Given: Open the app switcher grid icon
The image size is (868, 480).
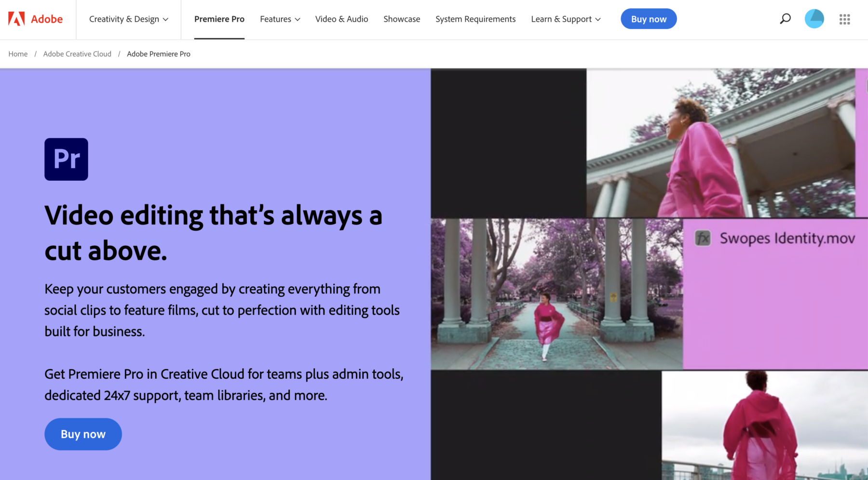Looking at the screenshot, I should coord(844,19).
